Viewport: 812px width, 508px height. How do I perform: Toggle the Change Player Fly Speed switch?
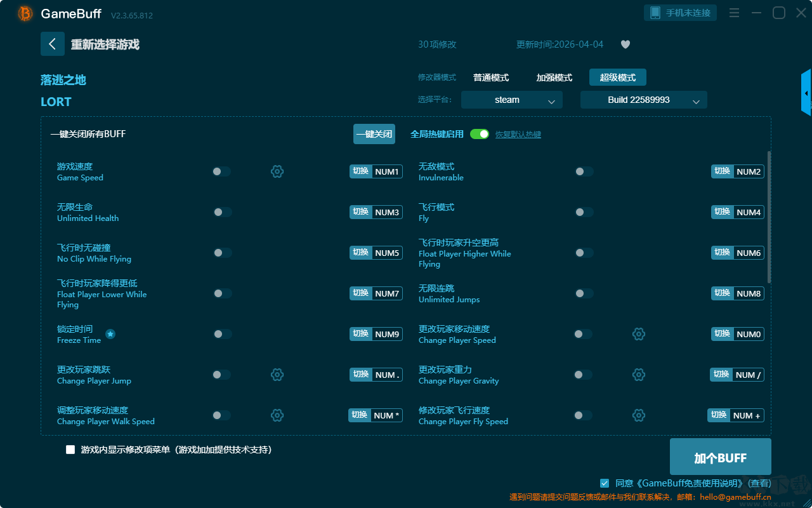[584, 415]
